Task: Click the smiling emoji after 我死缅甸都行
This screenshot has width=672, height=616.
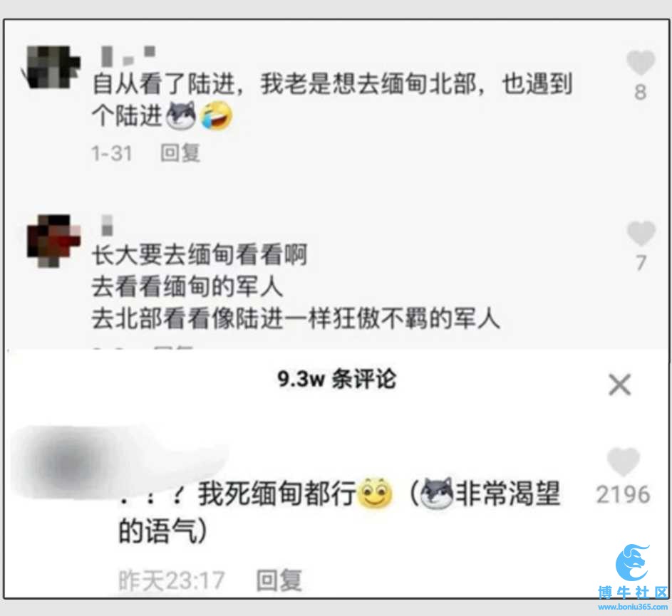Action: coord(376,493)
